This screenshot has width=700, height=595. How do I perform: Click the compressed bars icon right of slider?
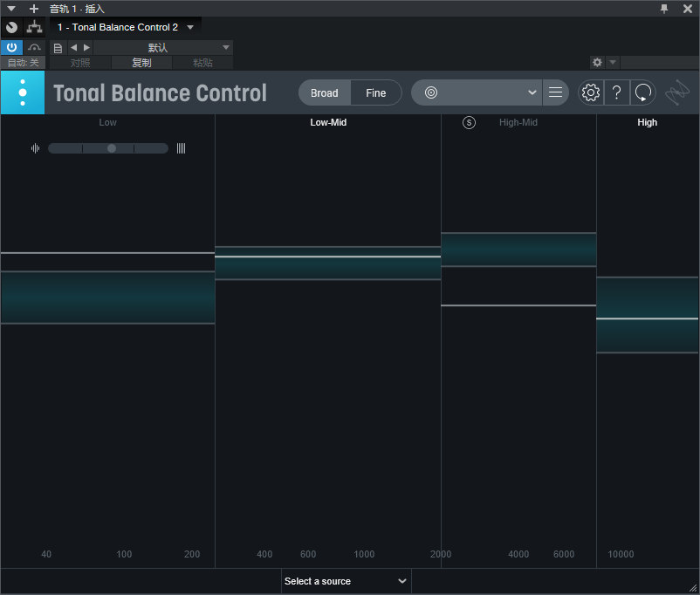click(181, 148)
